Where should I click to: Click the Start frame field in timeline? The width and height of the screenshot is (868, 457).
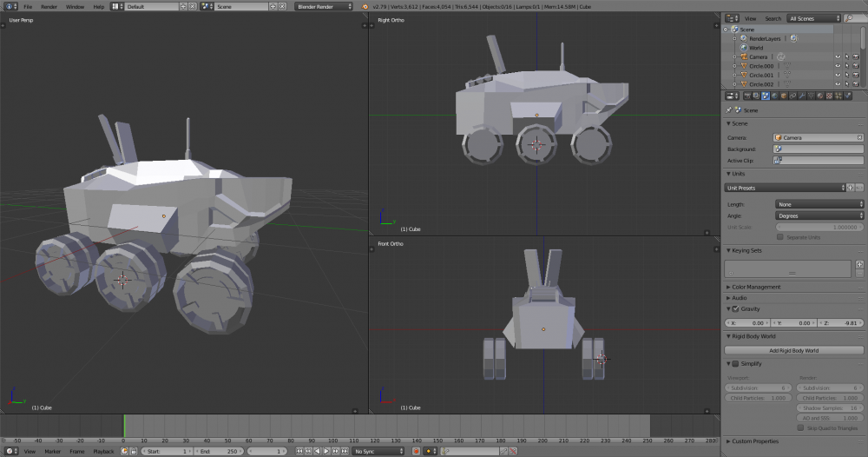coord(166,452)
